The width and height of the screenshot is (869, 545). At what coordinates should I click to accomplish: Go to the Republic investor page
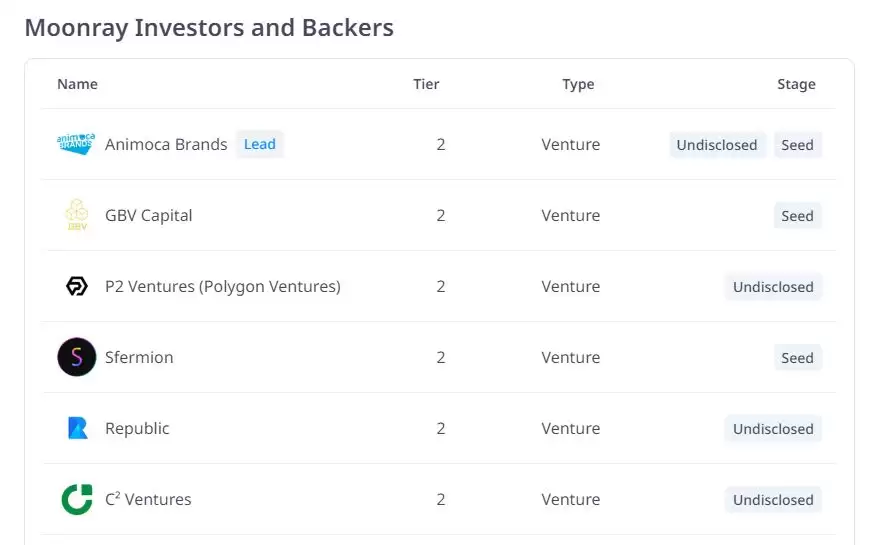137,429
